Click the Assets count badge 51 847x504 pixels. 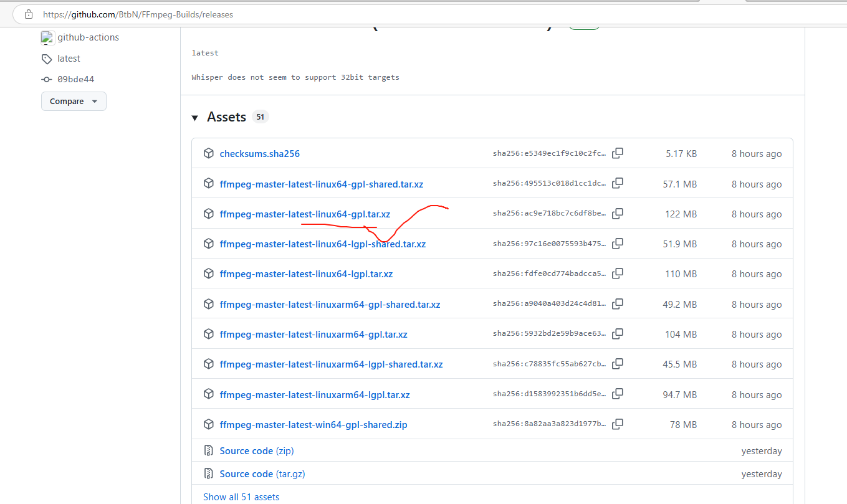point(260,117)
